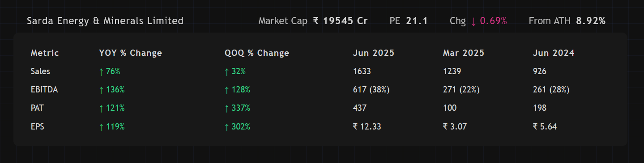Click the green up-arrow PAT QOQ 337%
The height and width of the screenshot is (163, 644).
[238, 108]
